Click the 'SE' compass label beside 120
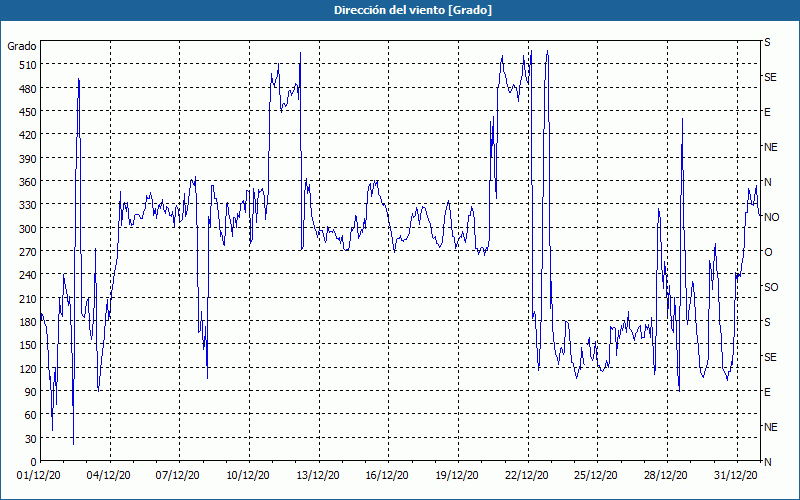 [x=770, y=357]
